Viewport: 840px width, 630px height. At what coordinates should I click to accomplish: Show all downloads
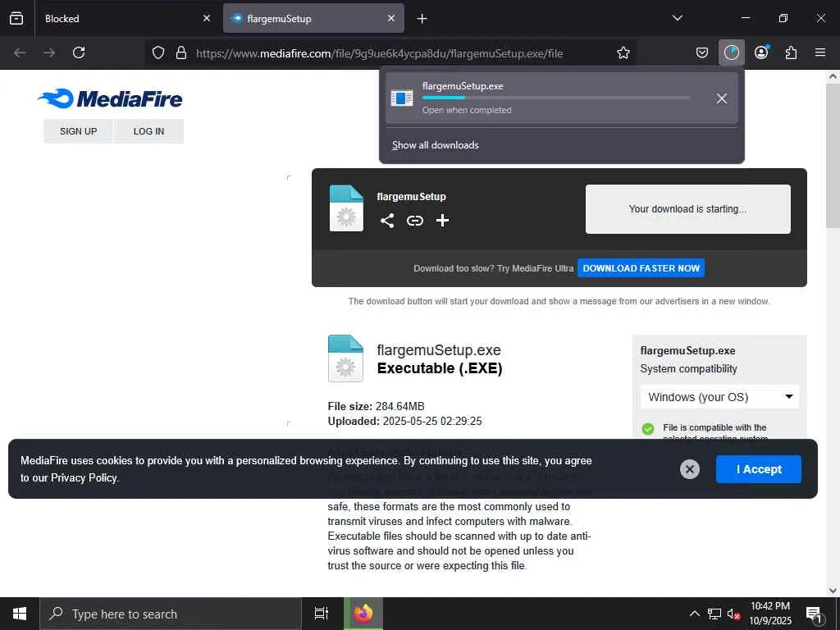[435, 145]
